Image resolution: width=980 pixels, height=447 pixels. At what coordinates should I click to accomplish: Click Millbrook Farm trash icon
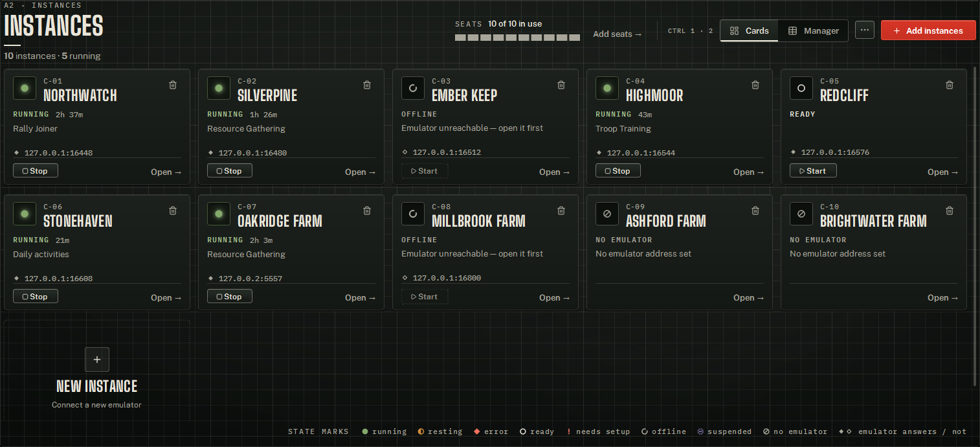(561, 211)
